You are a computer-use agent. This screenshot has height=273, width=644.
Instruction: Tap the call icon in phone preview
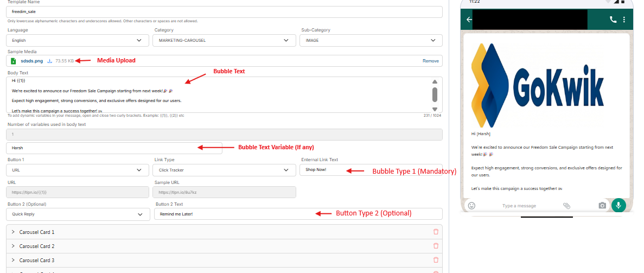point(613,20)
